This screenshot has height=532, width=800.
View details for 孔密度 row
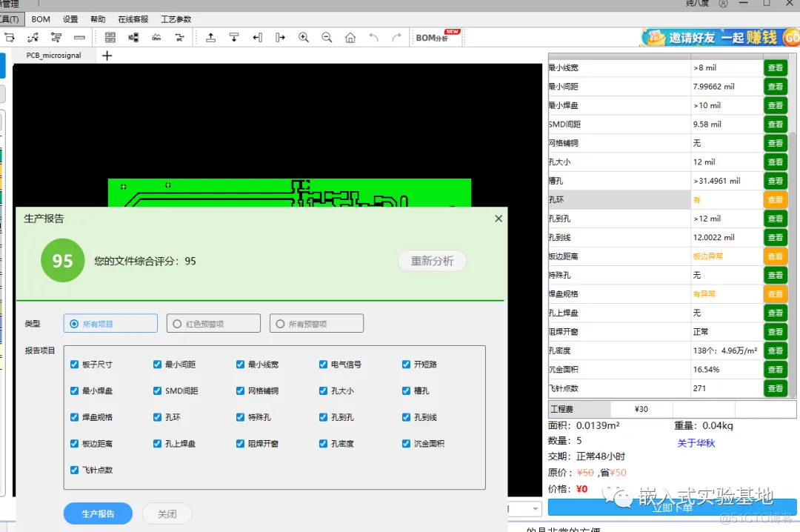point(775,350)
